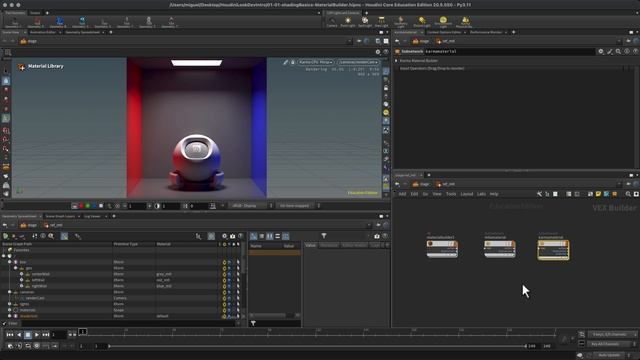Click the start handle of the frame range slider
Viewport: 640px width, 360px height.
point(109,346)
